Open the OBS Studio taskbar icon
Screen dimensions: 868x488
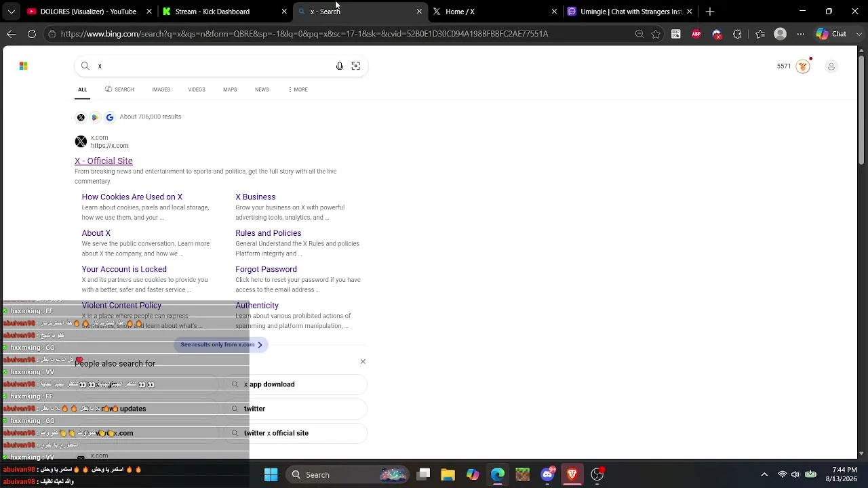[x=597, y=474]
